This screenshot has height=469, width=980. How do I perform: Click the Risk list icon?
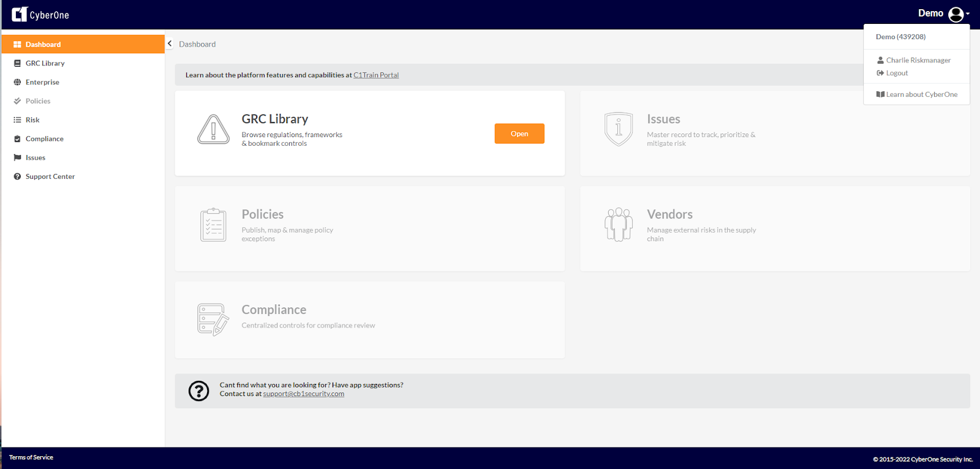coord(17,120)
